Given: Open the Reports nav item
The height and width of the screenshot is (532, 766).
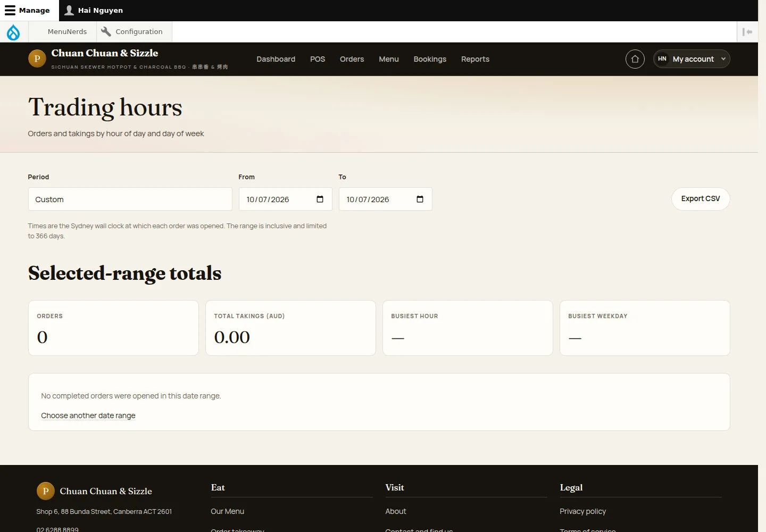Looking at the screenshot, I should click(475, 59).
